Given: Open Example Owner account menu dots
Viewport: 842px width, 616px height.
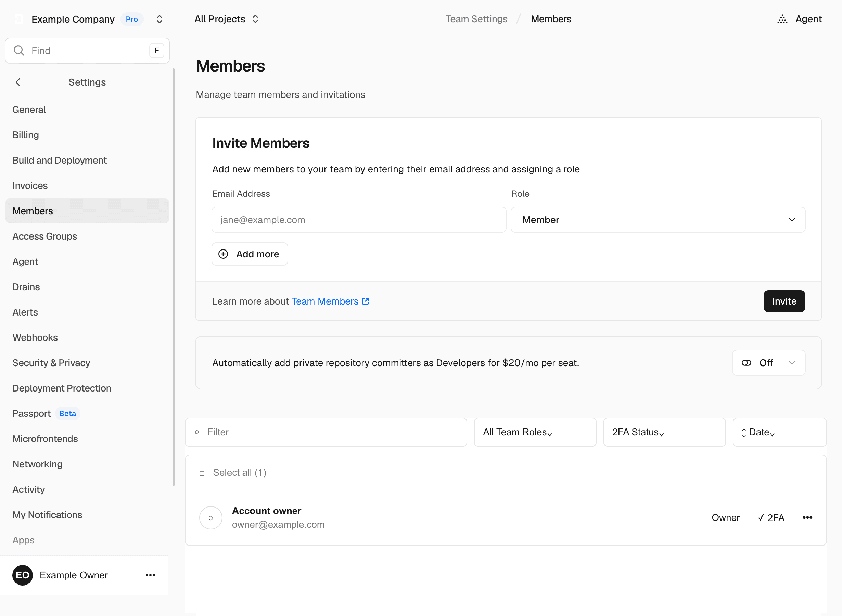Looking at the screenshot, I should point(150,575).
